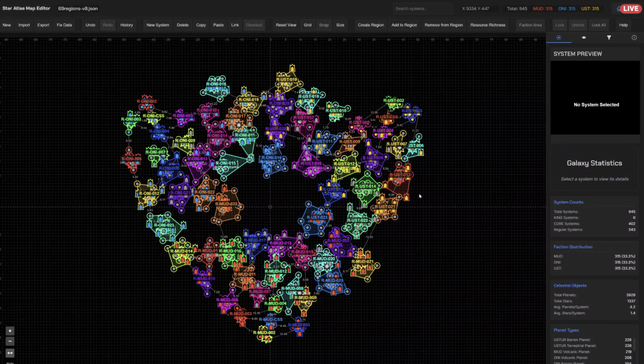Toggle Resource Richness view
This screenshot has height=364, width=644.
point(488,25)
